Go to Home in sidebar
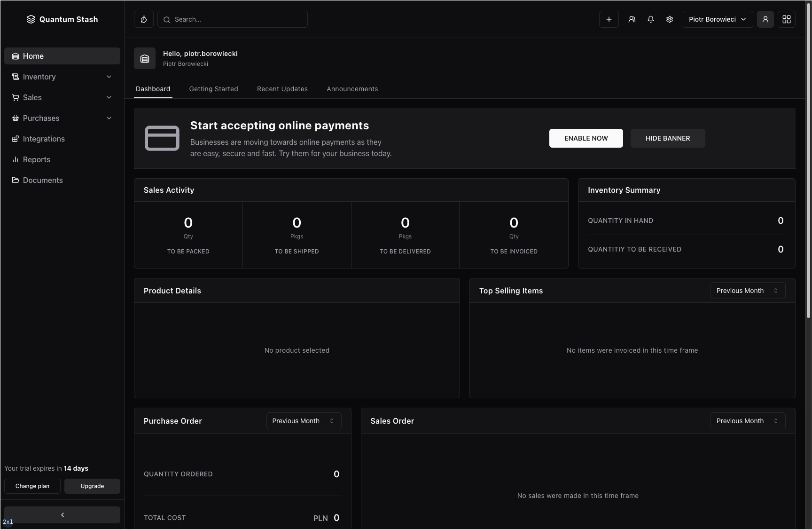 [62, 56]
